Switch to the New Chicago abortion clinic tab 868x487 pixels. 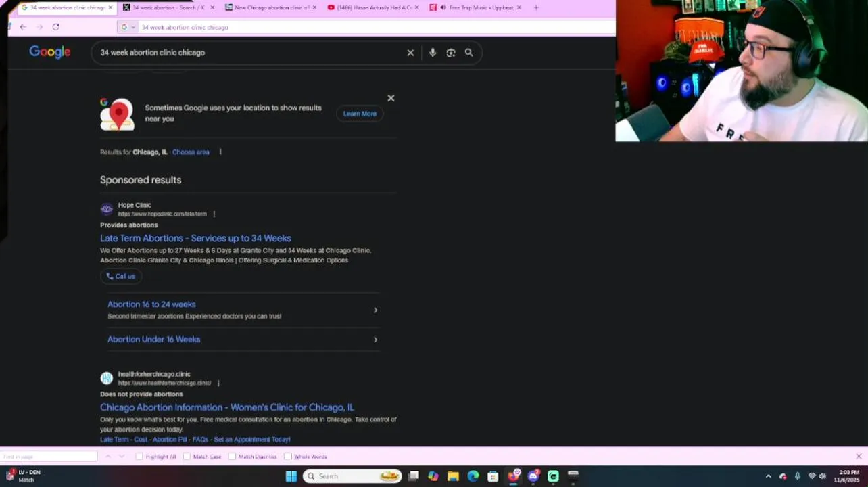270,7
